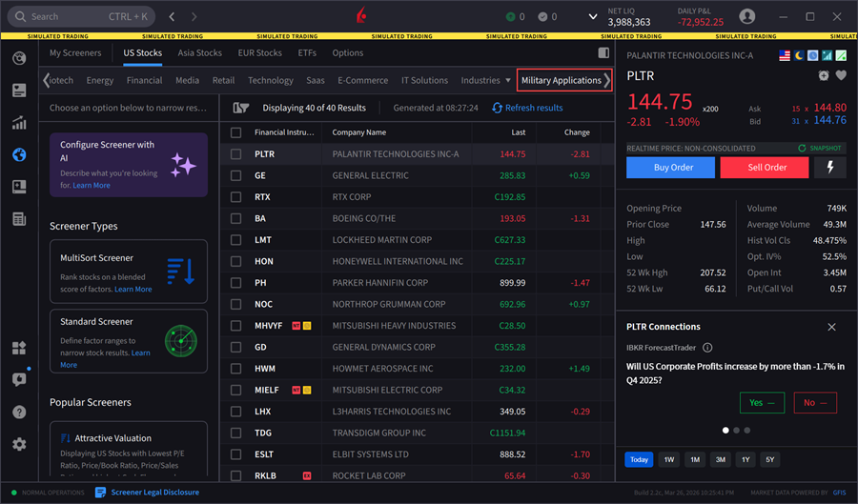Screen dimensions: 858x504
Task: Expand the Industries dropdown
Action: (486, 81)
